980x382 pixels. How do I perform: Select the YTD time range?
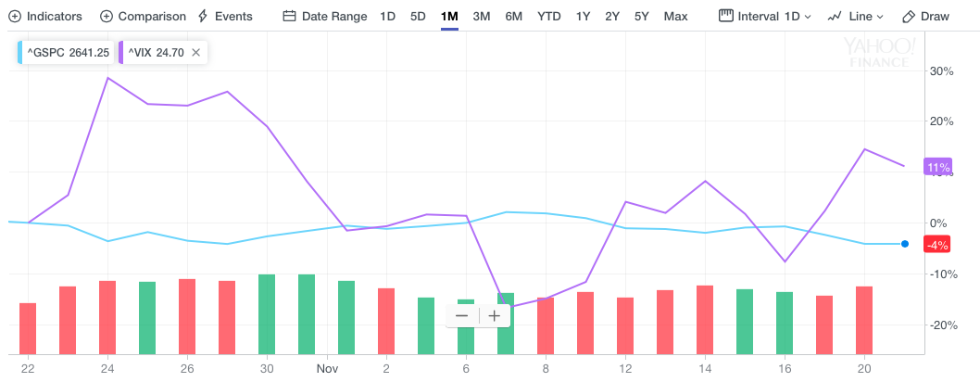[x=549, y=17]
